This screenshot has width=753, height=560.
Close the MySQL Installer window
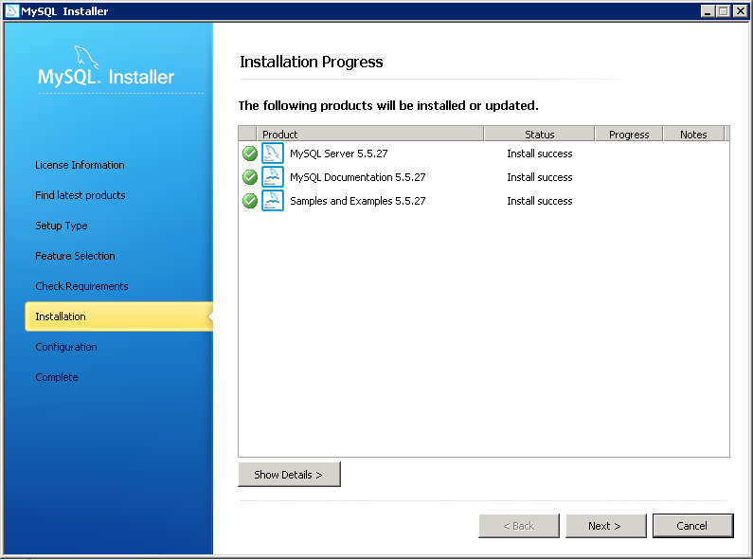[740, 11]
